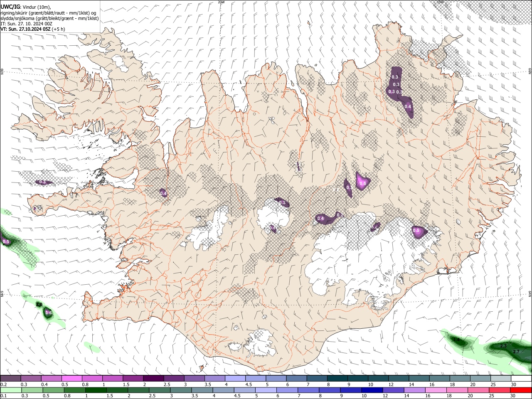Click the 2.7 rain value off the southeast coast

[516, 352]
